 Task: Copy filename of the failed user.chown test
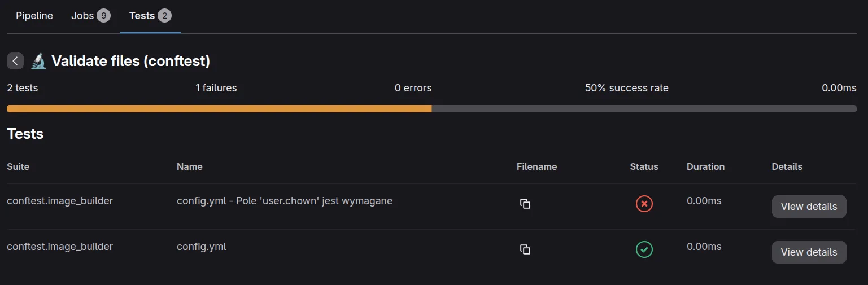click(525, 204)
